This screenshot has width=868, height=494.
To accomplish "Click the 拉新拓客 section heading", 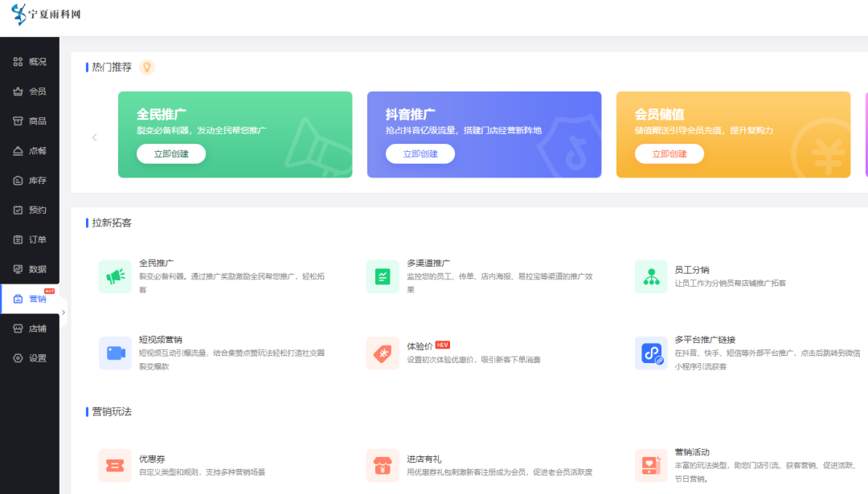I will (x=111, y=223).
